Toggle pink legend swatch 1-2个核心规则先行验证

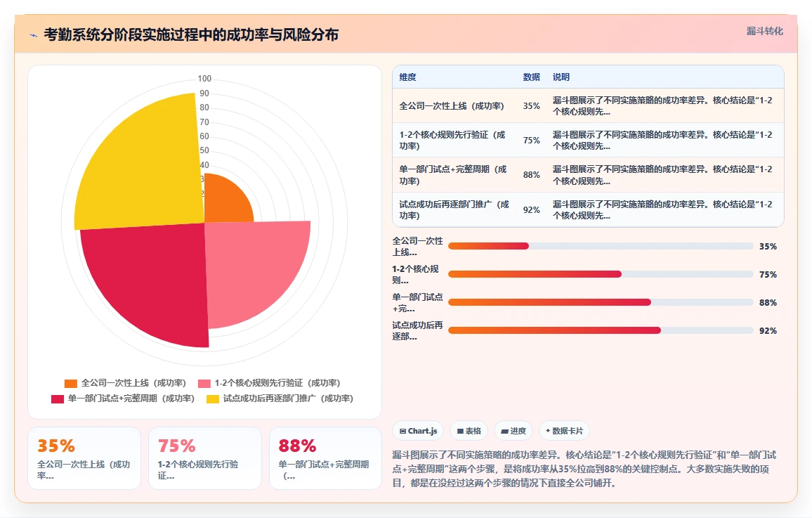click(204, 383)
